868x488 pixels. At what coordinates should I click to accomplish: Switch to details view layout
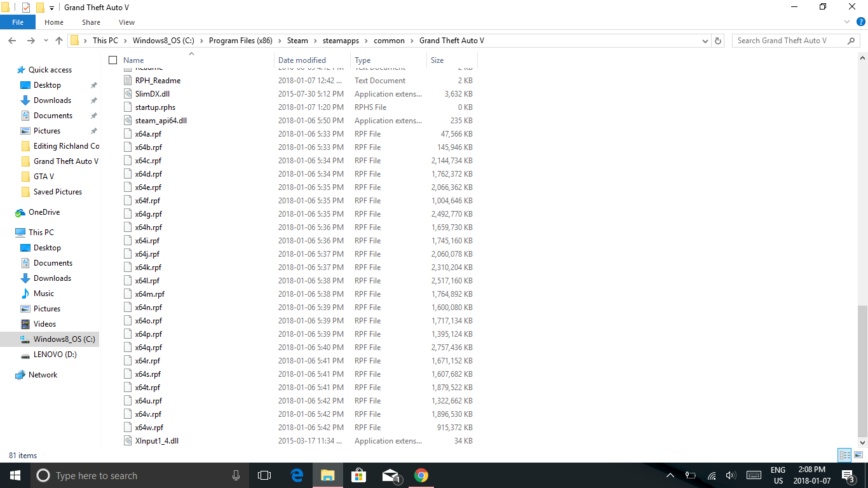pyautogui.click(x=844, y=455)
